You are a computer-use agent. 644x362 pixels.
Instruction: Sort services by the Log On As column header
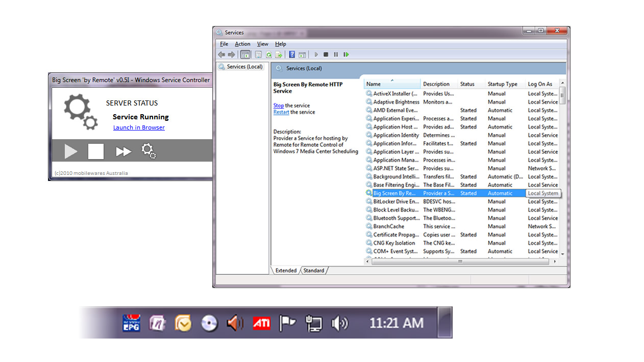tap(542, 84)
